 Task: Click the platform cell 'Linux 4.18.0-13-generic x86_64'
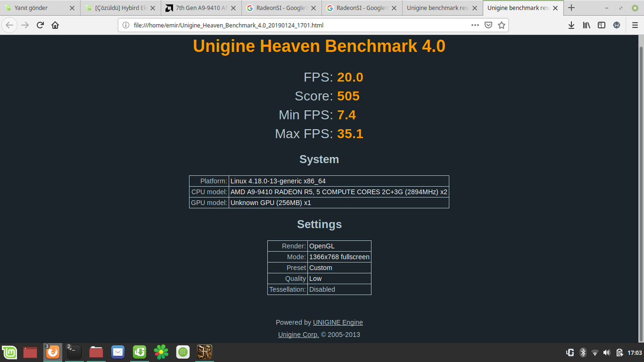[x=339, y=181]
